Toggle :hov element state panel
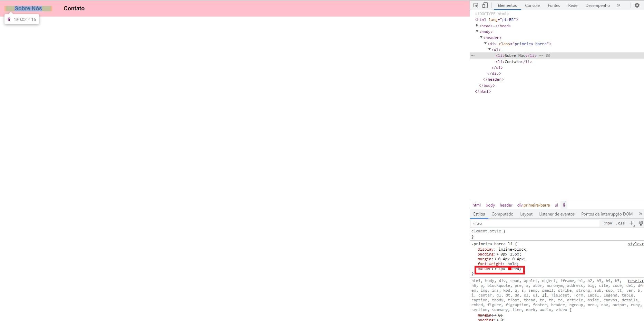 [x=607, y=223]
